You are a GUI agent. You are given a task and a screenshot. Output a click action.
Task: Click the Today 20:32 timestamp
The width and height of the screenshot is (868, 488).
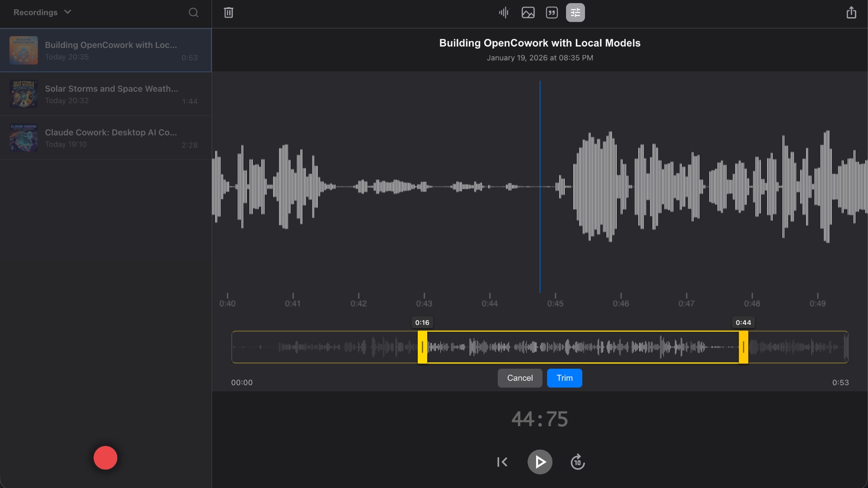coord(66,100)
